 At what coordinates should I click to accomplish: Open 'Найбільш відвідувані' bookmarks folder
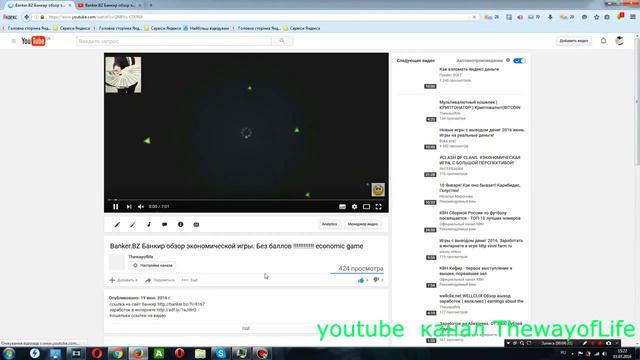click(x=206, y=28)
